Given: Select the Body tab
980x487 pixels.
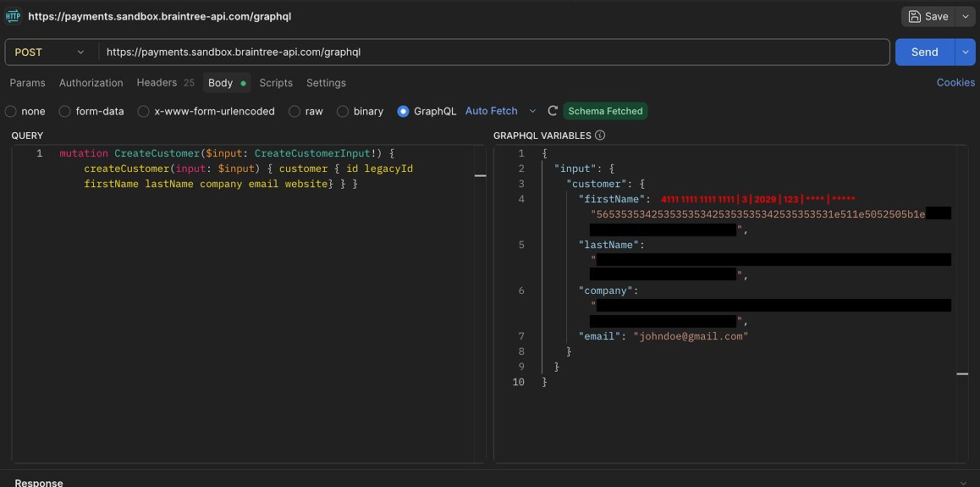Looking at the screenshot, I should click(227, 82).
